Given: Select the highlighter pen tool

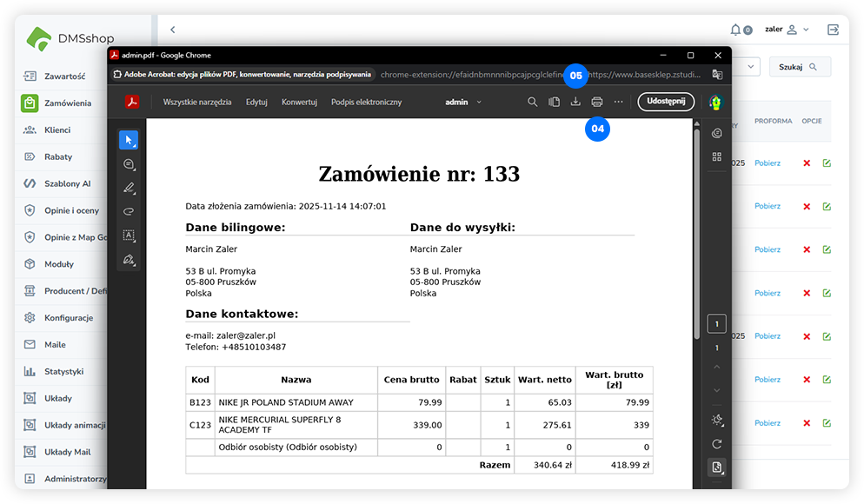Looking at the screenshot, I should pos(130,188).
